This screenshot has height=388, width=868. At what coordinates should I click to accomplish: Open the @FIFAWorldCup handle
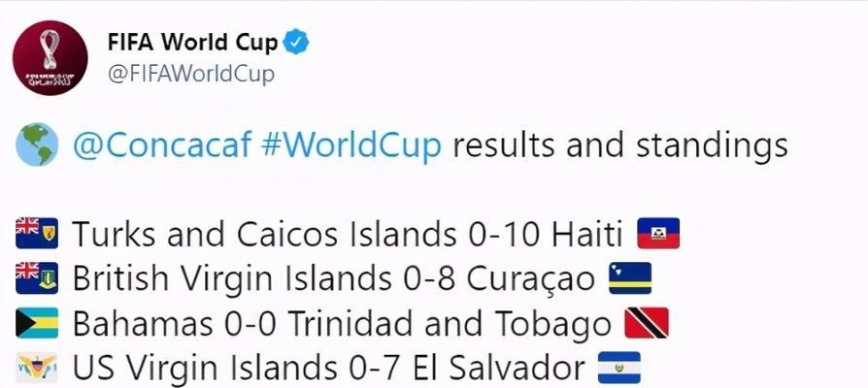(191, 74)
